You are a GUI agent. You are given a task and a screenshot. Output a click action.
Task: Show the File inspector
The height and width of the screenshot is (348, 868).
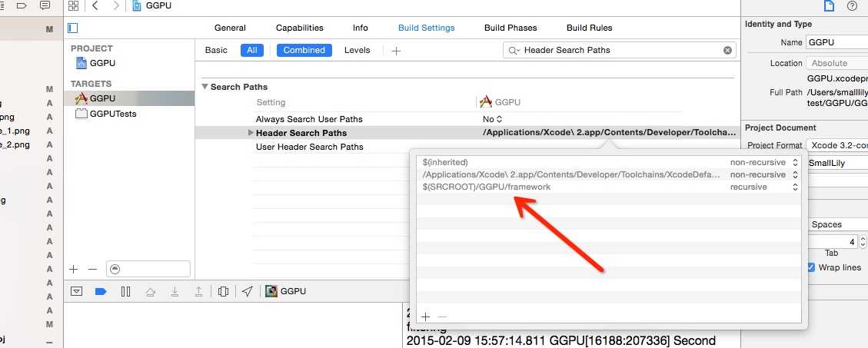[x=829, y=6]
